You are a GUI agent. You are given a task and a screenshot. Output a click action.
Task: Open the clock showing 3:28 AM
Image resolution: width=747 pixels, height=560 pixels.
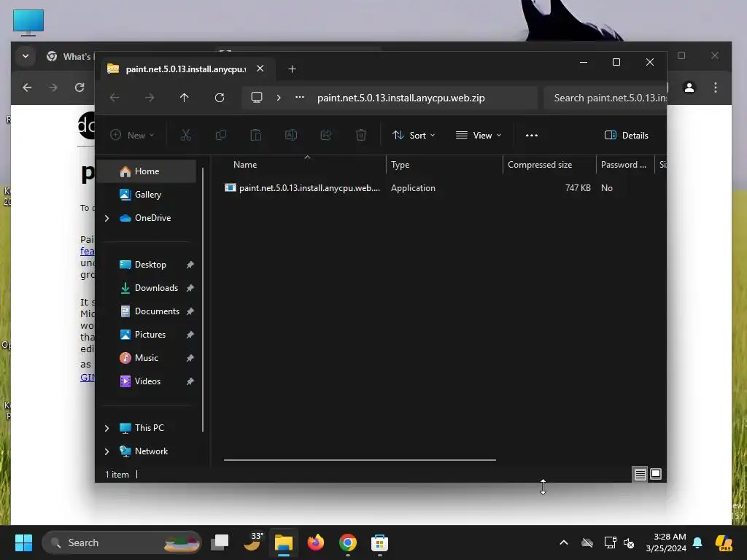[x=665, y=542]
